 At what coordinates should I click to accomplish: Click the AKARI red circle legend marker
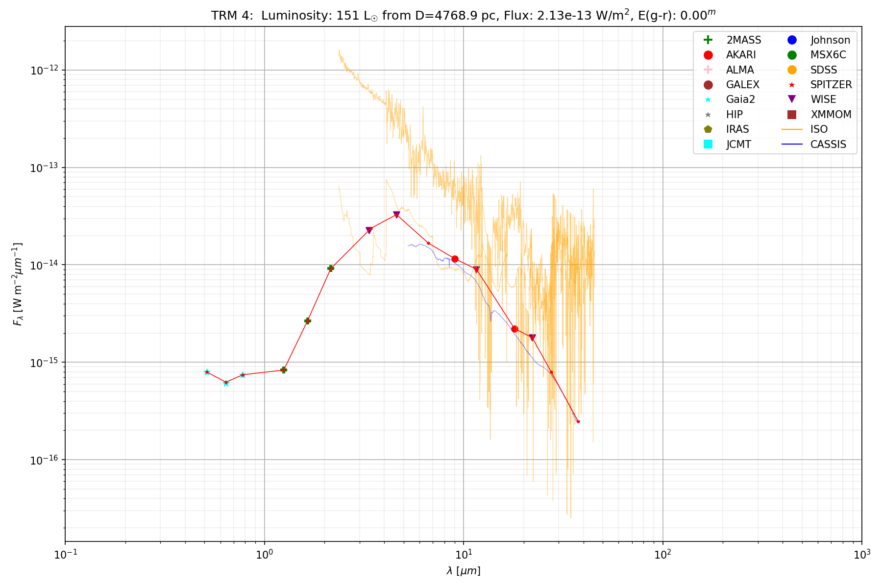[708, 55]
